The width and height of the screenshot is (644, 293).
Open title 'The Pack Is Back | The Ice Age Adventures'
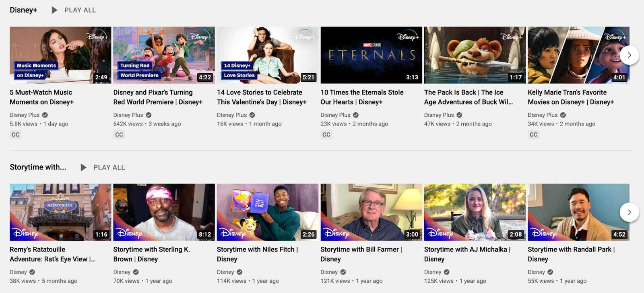469,97
